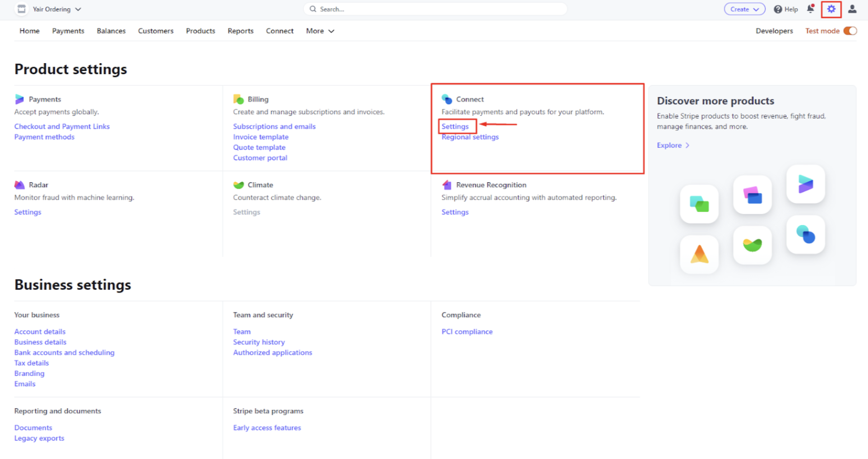Click the Billing product icon
868x459 pixels.
[x=238, y=99]
